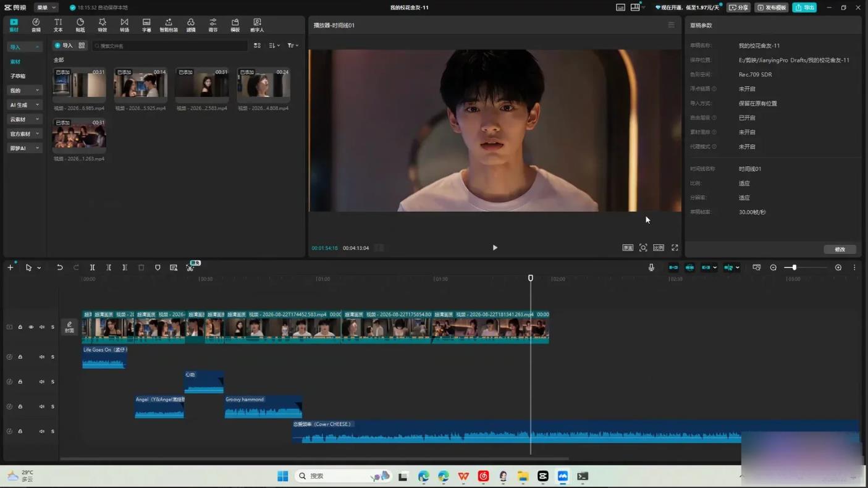Click the 发布模板 publish template button
Image resolution: width=868 pixels, height=488 pixels.
point(772,7)
